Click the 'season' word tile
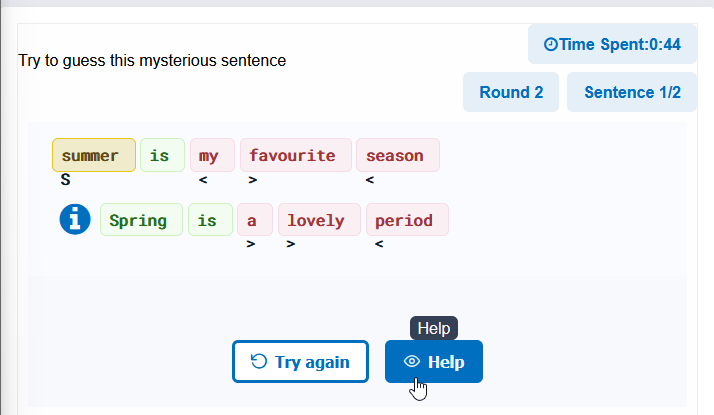This screenshot has height=415, width=714. point(398,155)
